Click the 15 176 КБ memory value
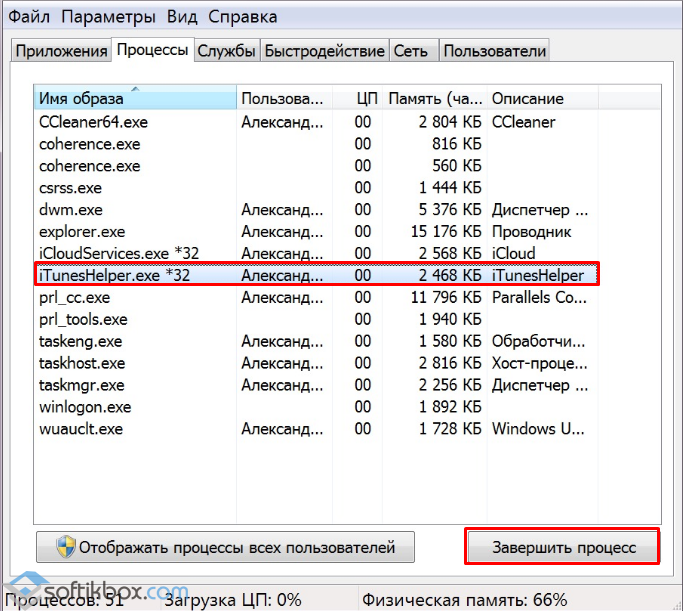Image resolution: width=683 pixels, height=611 pixels. (x=446, y=231)
